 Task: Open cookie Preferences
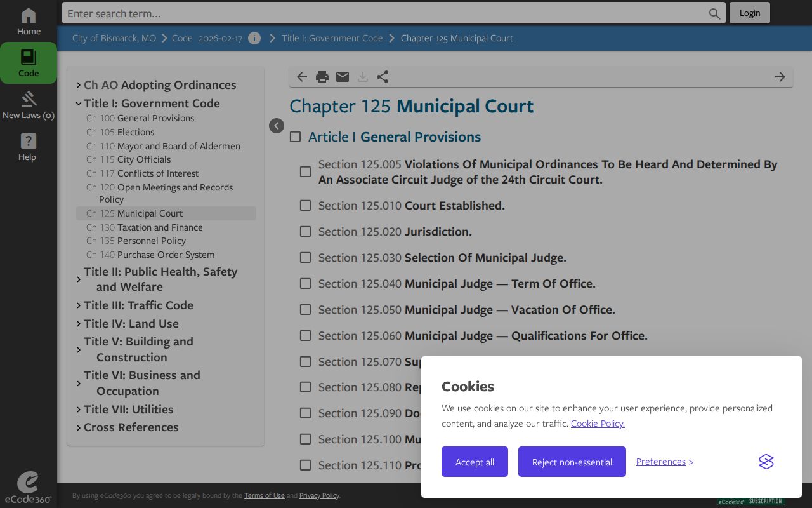click(661, 462)
